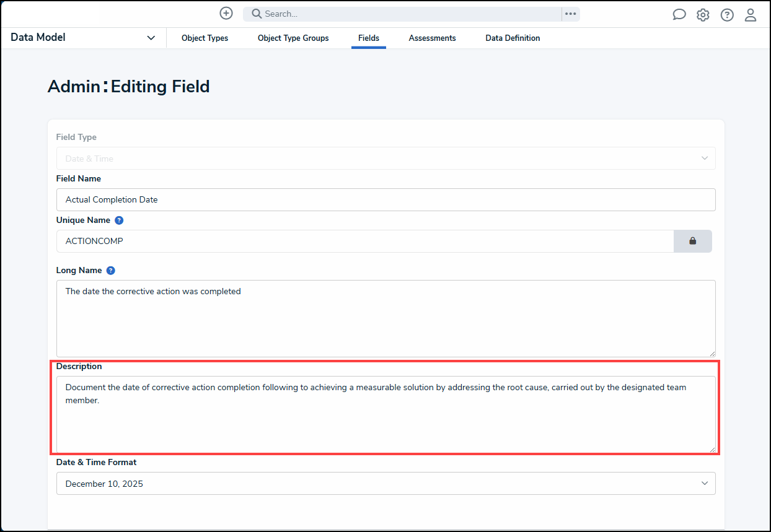Screen dimensions: 771x532
Task: Click the Field Name input field
Action: [385, 199]
